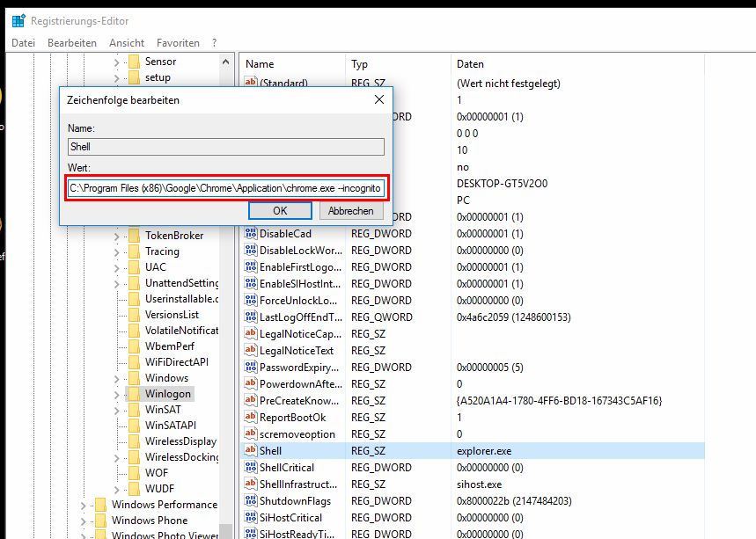Close the Zeichenfolge bearbeiten dialog
The image size is (756, 539).
[x=379, y=99]
